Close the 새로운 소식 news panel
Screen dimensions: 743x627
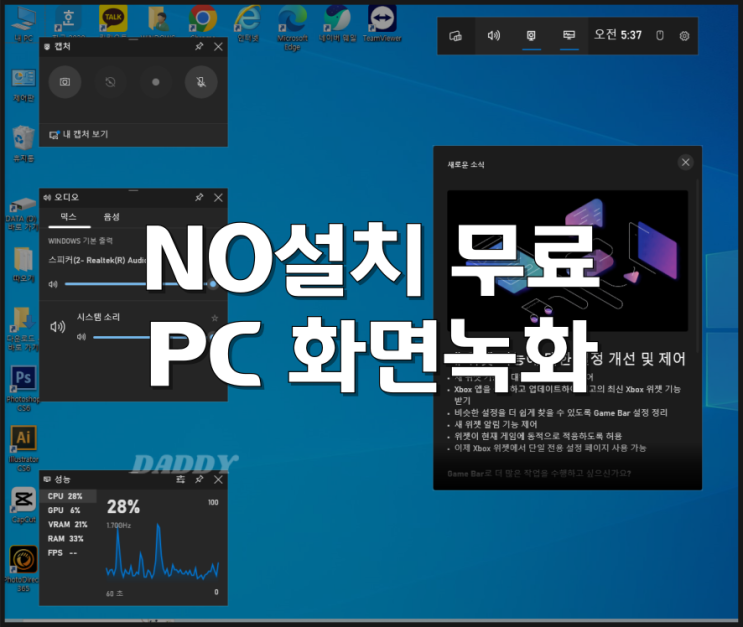click(x=685, y=163)
